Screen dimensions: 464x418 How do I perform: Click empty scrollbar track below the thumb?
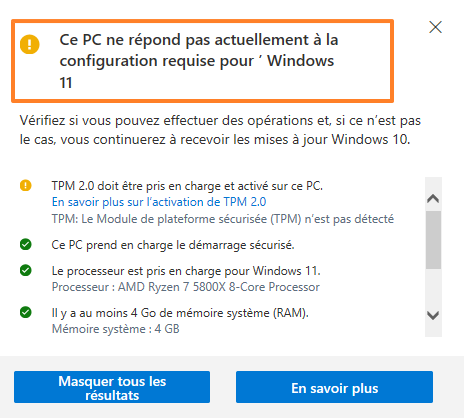click(x=433, y=287)
